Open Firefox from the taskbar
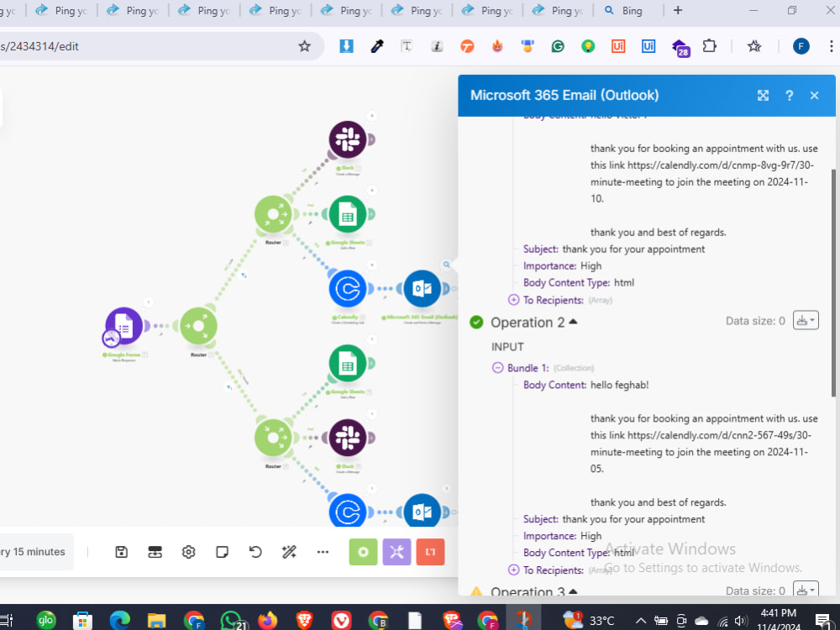 click(267, 621)
